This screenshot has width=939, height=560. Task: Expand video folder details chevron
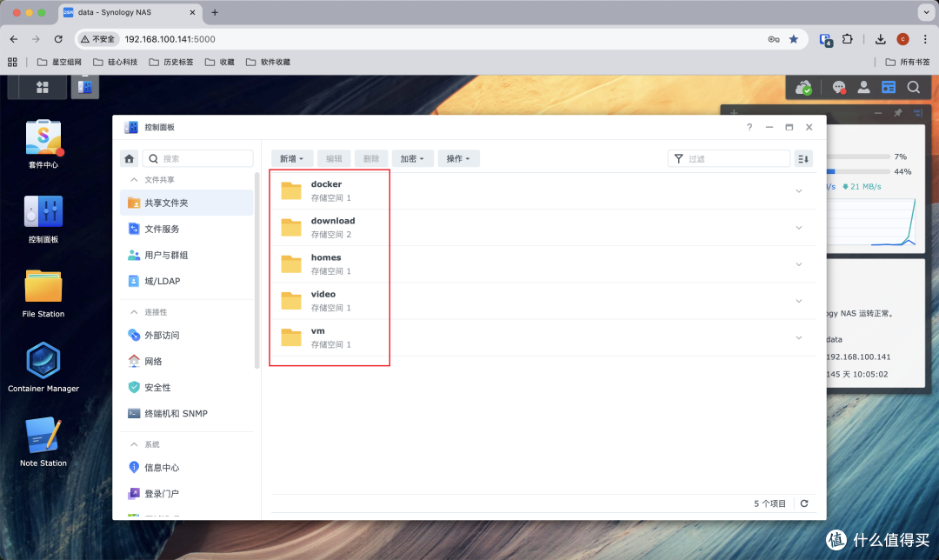799,301
